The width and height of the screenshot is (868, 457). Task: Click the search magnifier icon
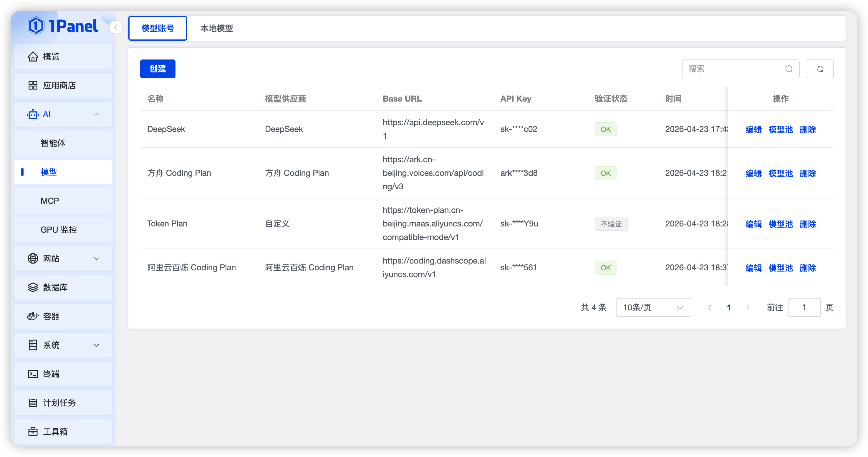click(x=789, y=69)
